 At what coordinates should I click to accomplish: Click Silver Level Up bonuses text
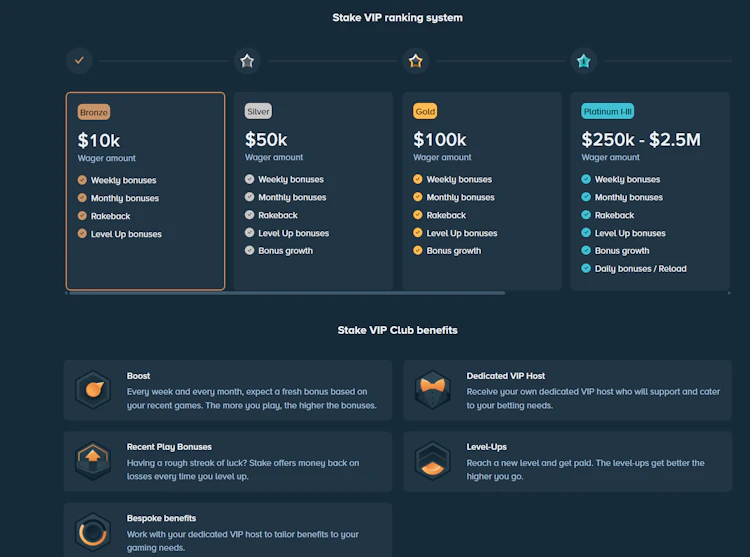(x=294, y=233)
